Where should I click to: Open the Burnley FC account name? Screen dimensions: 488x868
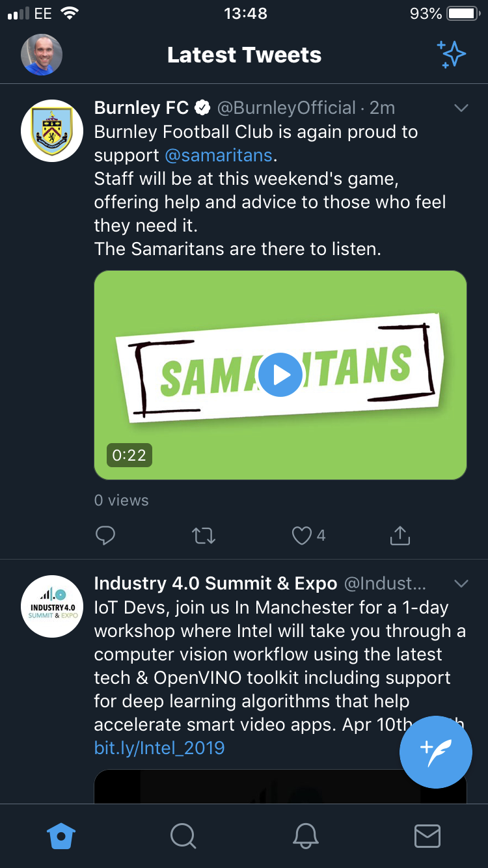(x=141, y=108)
